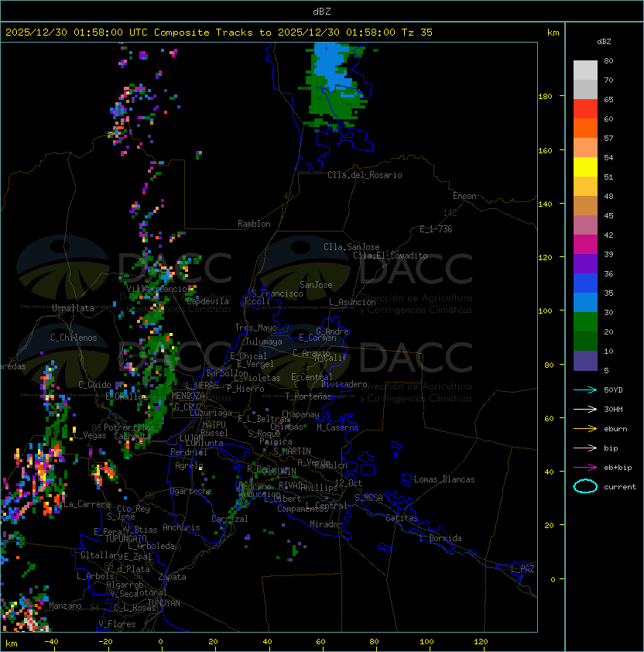
Task: Select the pink bip arrow legend symbol
Action: (585, 448)
